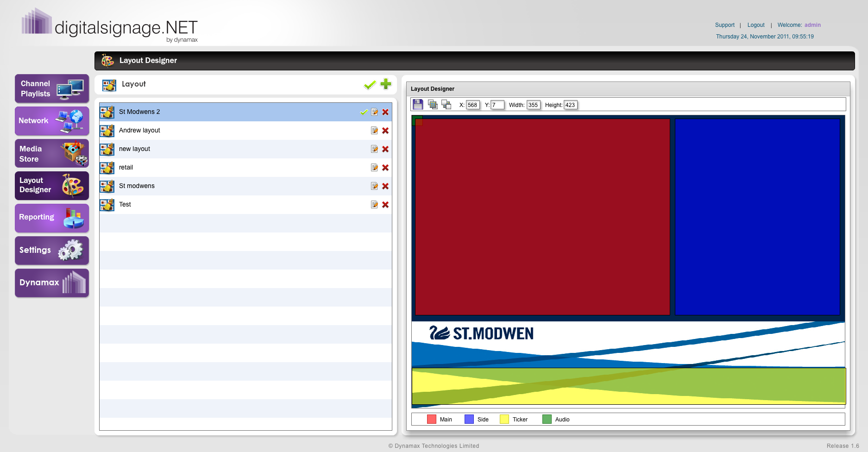Click the Y position input field

[x=497, y=105]
